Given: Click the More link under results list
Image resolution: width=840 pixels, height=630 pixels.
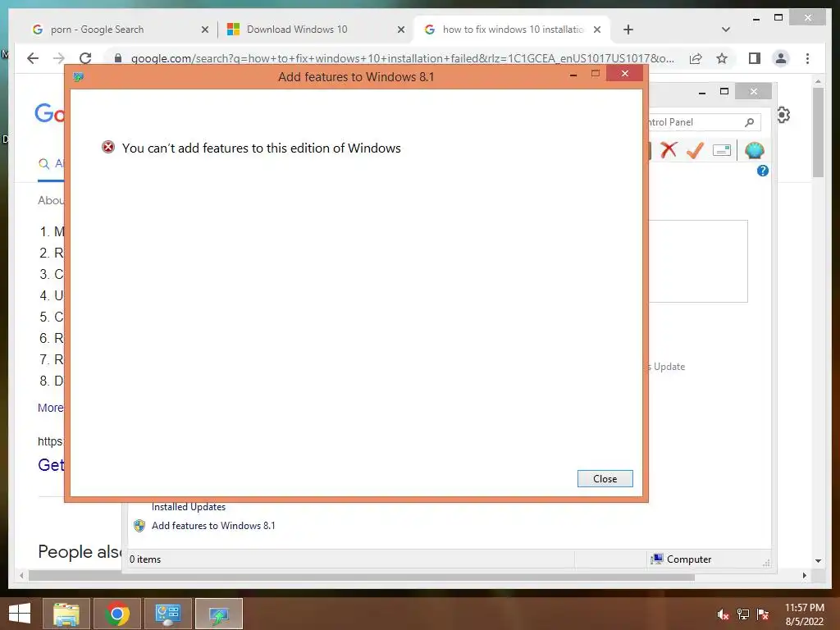Looking at the screenshot, I should pyautogui.click(x=50, y=408).
